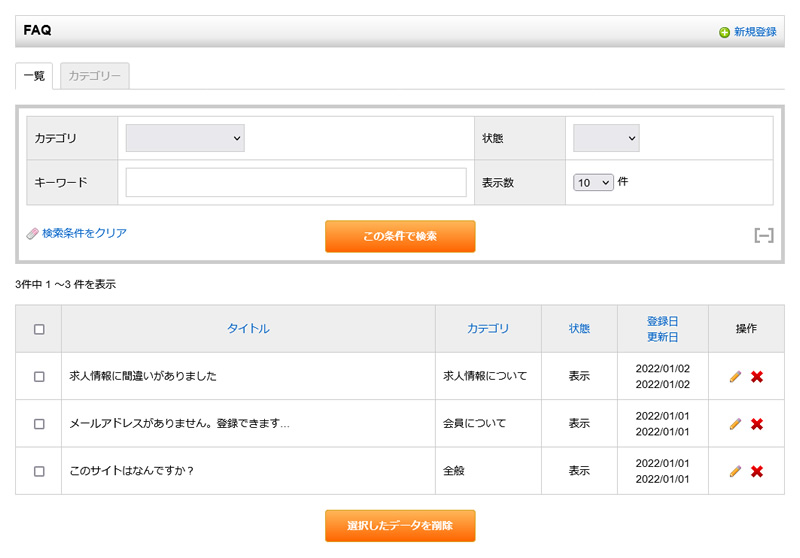
Task: Click the green plus icon beside 新規登録
Action: click(x=724, y=33)
